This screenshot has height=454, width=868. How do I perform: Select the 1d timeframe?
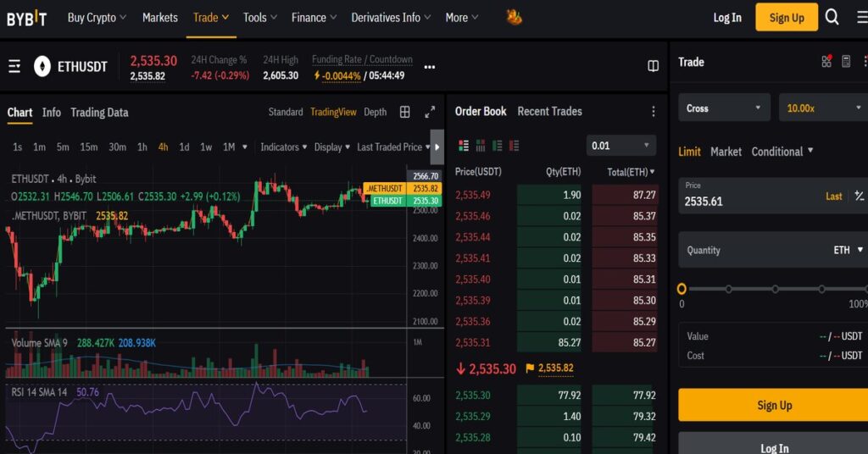pos(184,147)
